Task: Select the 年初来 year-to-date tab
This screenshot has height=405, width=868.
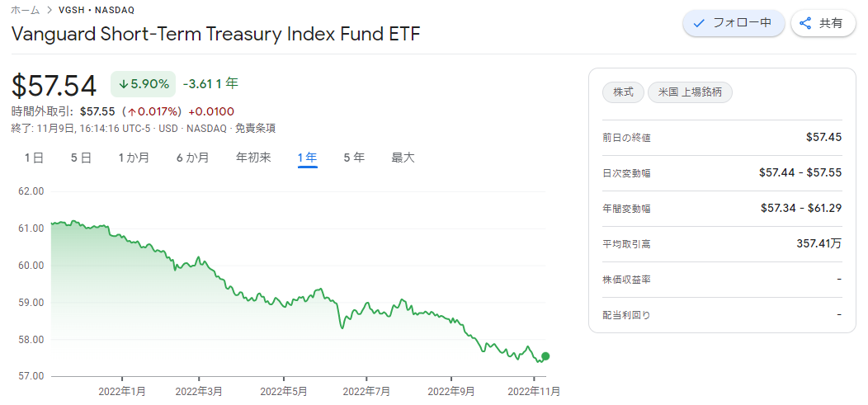Action: 253,158
